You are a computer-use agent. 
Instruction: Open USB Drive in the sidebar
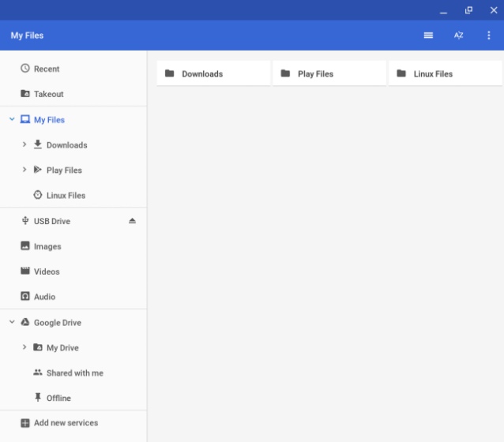click(73, 221)
